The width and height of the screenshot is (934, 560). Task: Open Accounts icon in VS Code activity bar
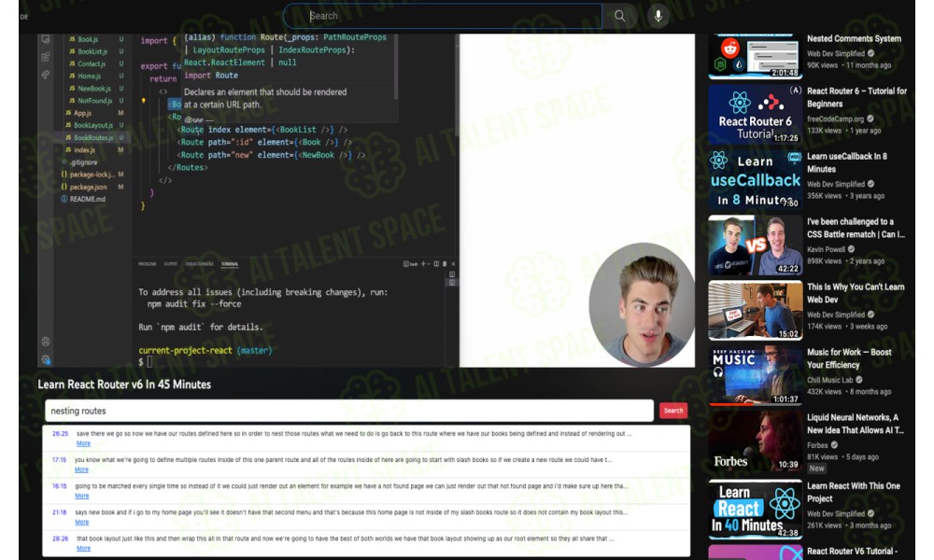tap(46, 342)
